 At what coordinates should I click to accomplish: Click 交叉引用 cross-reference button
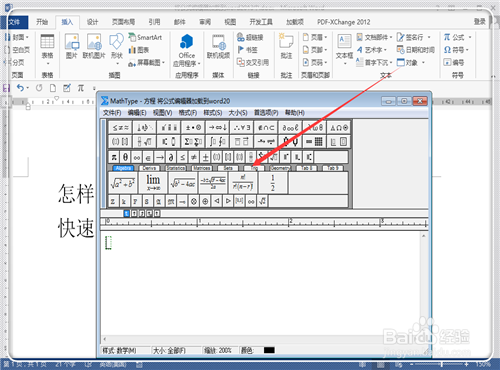tap(253, 62)
